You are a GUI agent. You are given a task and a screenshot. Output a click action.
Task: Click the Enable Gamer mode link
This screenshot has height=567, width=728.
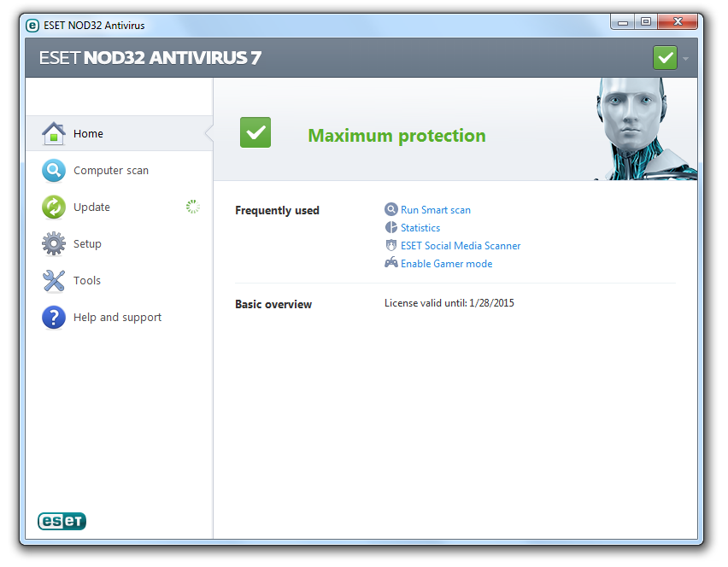point(446,264)
